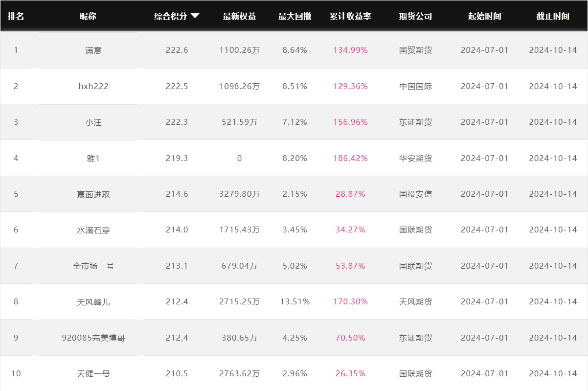Click the 最大回撤 column header
The height and width of the screenshot is (391, 588).
click(x=294, y=16)
